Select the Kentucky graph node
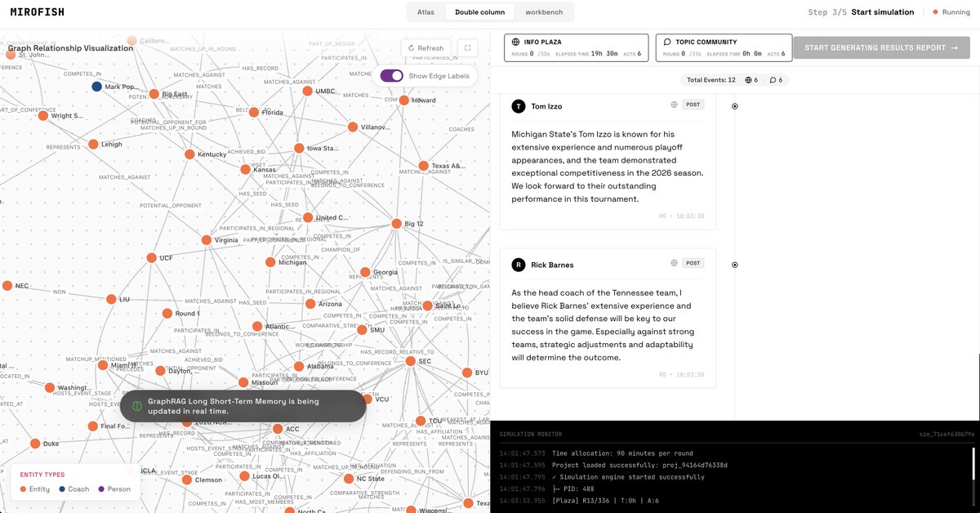This screenshot has height=513, width=980. coord(189,154)
